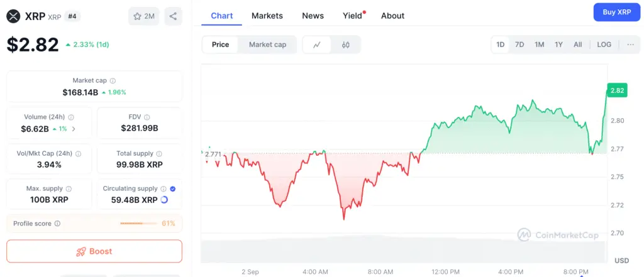
Task: Click verified badge by Circulating supply
Action: tap(172, 188)
